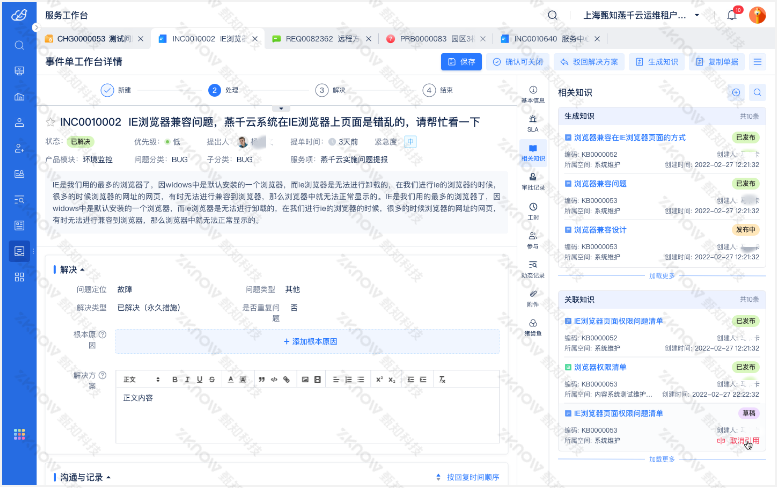Open the apps grid icon at sidebar bottom
The height and width of the screenshot is (488, 777).
[x=19, y=434]
